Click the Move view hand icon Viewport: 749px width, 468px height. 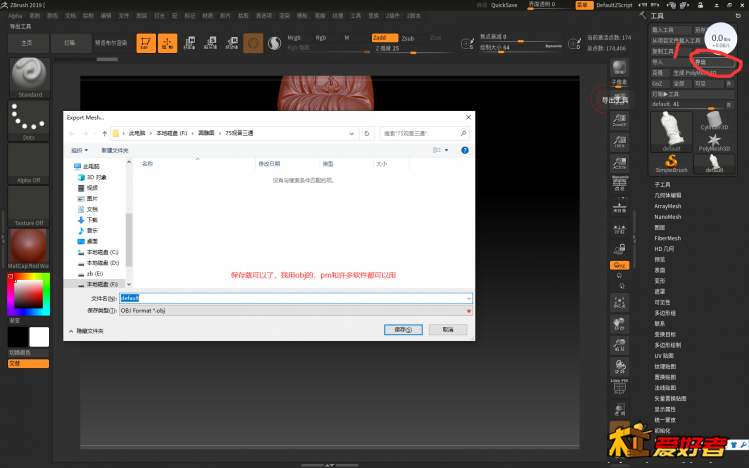point(620,324)
